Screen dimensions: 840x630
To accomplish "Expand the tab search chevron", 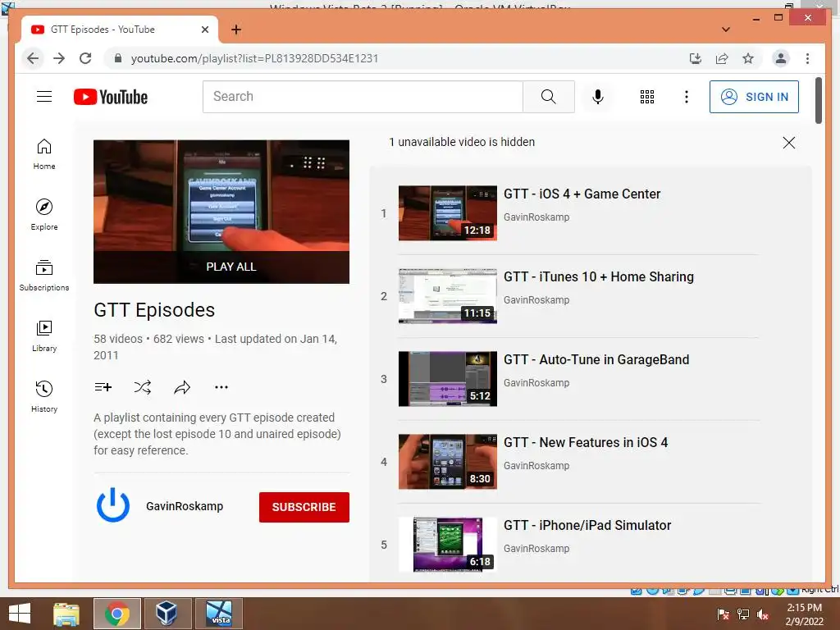I will (726, 30).
